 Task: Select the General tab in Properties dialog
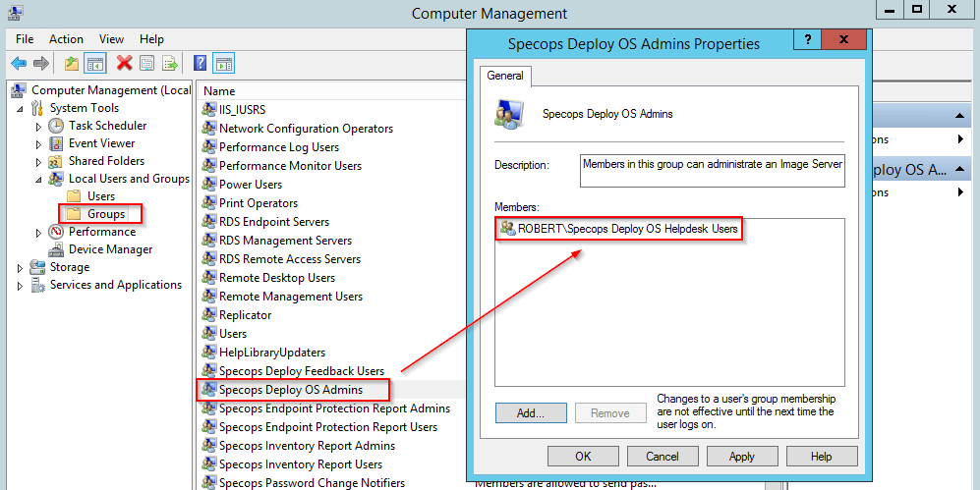505,76
